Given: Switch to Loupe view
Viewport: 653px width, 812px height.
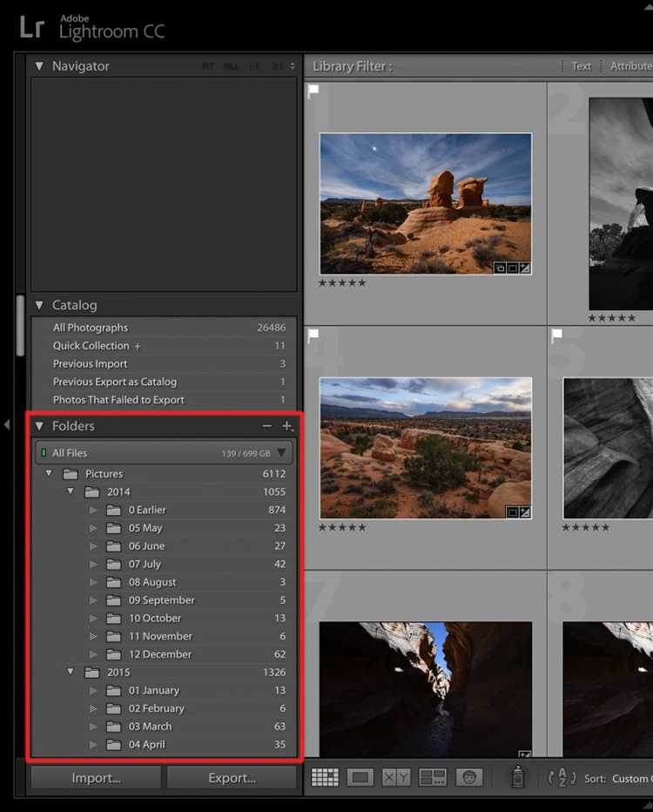Looking at the screenshot, I should pyautogui.click(x=360, y=777).
